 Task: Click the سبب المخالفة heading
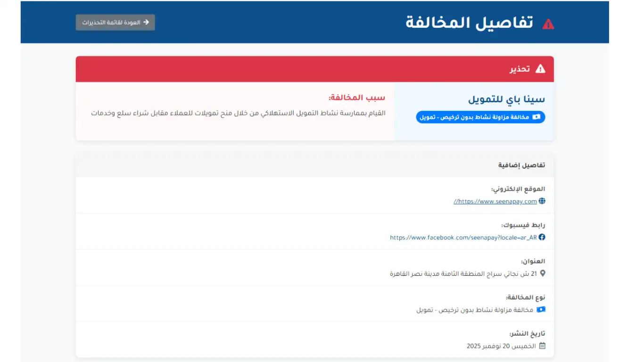(357, 98)
